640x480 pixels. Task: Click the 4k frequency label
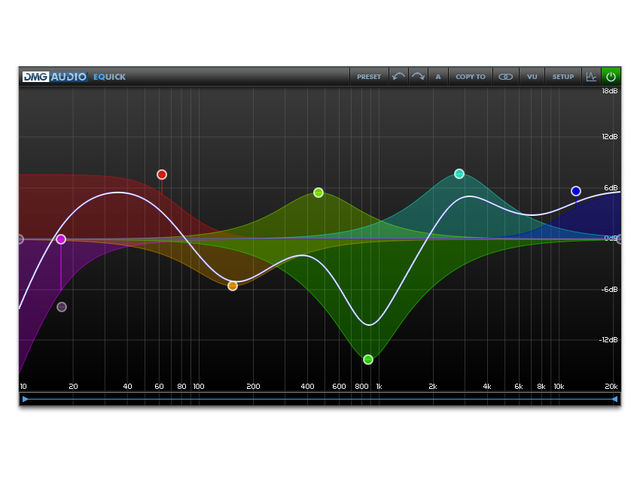pos(487,387)
